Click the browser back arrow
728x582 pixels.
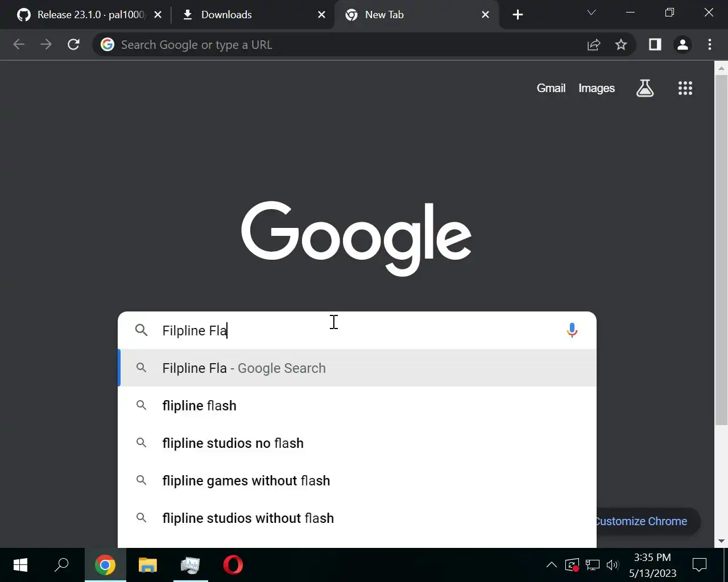pos(19,44)
